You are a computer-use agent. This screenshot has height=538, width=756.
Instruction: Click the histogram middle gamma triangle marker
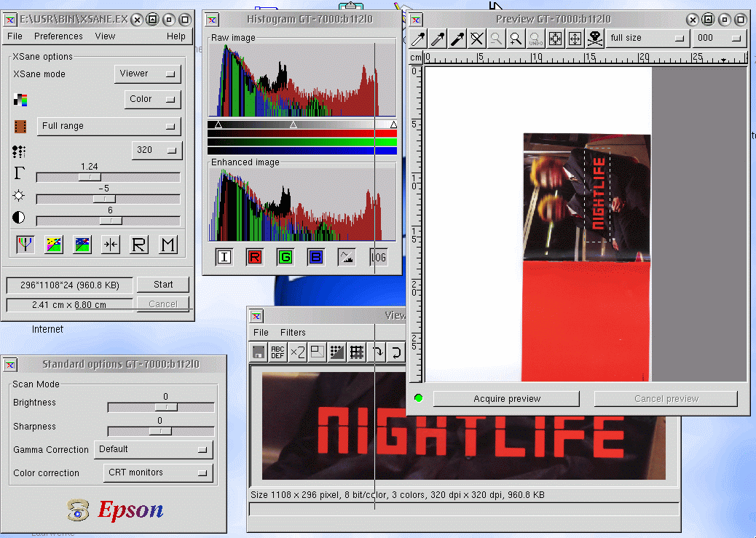pos(293,124)
